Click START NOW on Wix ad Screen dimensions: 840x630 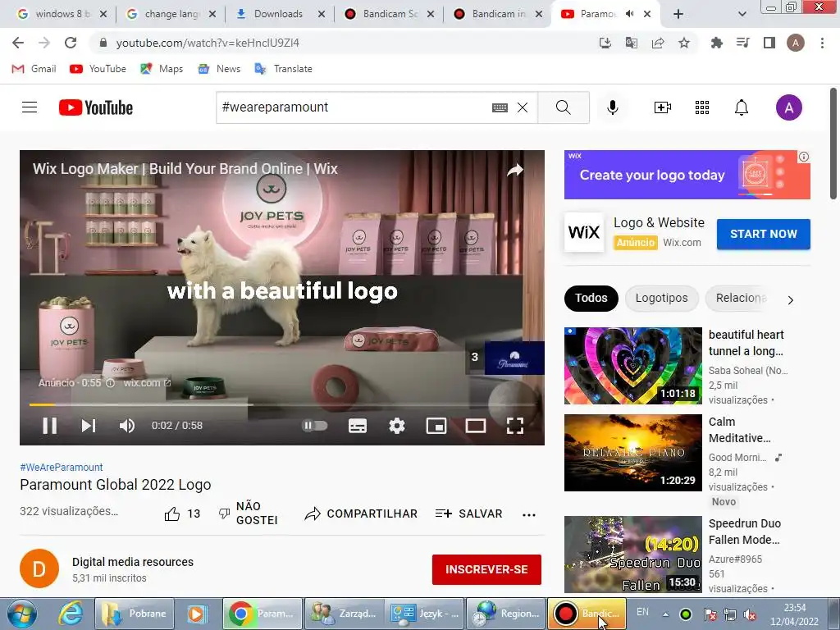click(x=764, y=234)
